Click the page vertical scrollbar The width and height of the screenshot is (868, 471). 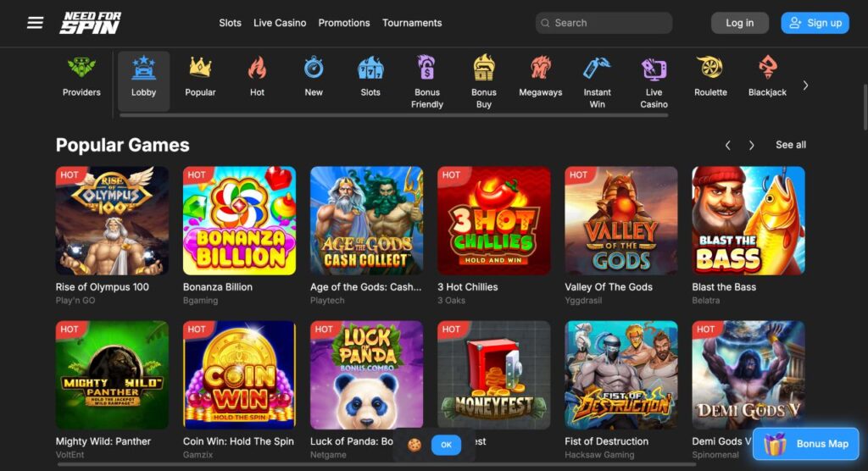coord(865,108)
